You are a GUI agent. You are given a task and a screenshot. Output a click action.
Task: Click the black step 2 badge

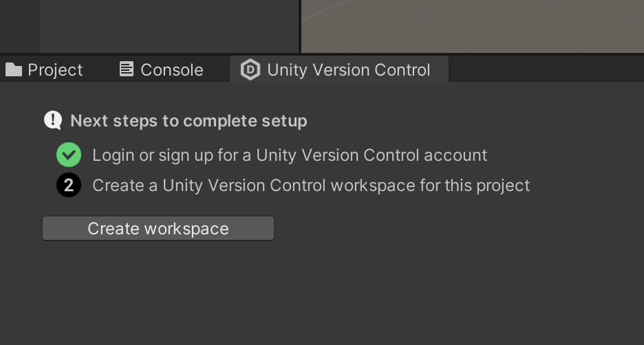coord(69,186)
